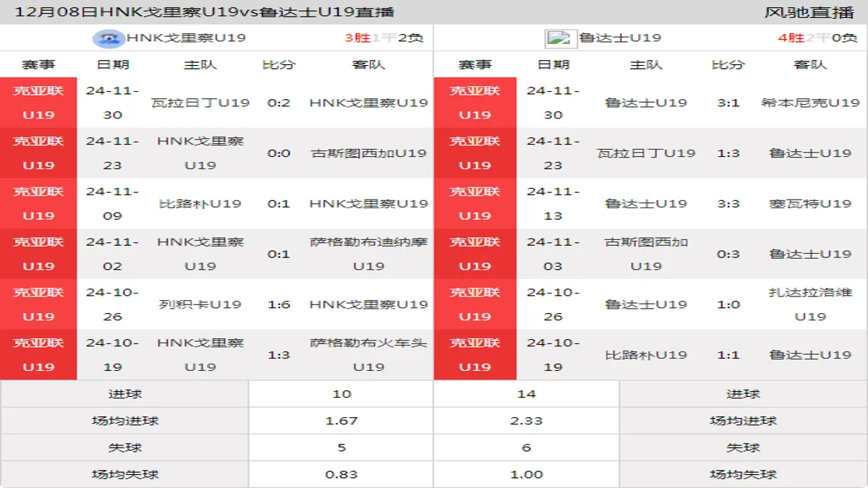This screenshot has height=488, width=868.
Task: Select the 24-11-13 match date
Action: click(553, 204)
